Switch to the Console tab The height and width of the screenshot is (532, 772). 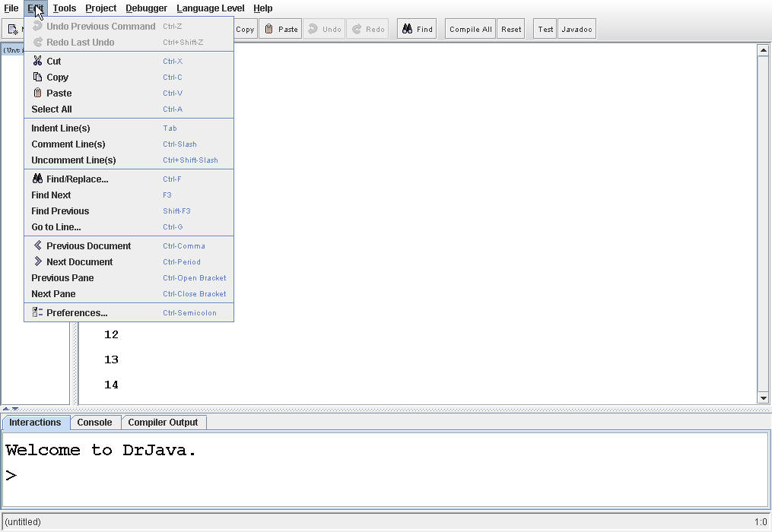(94, 423)
